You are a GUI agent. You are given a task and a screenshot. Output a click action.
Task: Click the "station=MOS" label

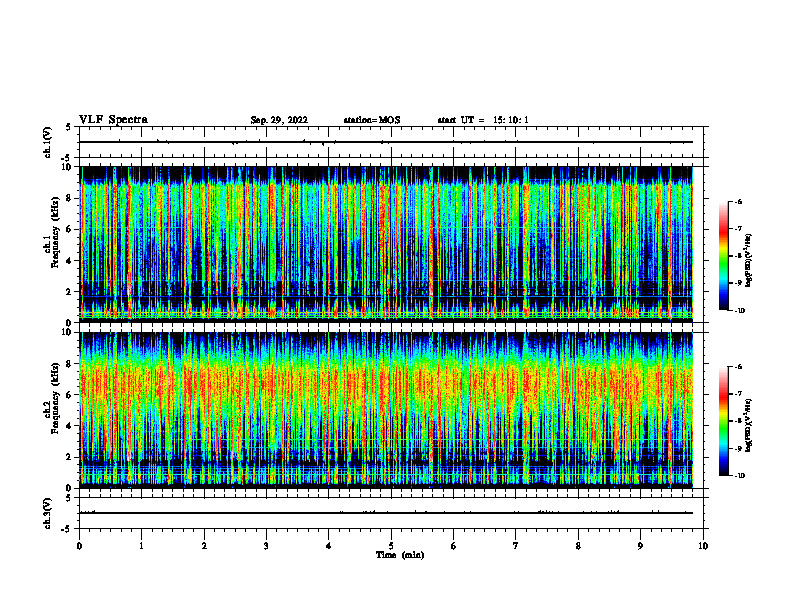[x=372, y=120]
